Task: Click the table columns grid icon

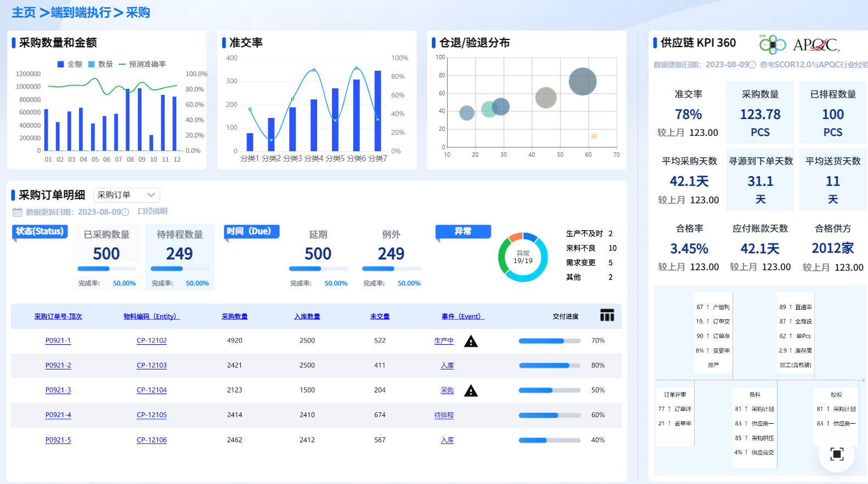Action: (x=607, y=315)
